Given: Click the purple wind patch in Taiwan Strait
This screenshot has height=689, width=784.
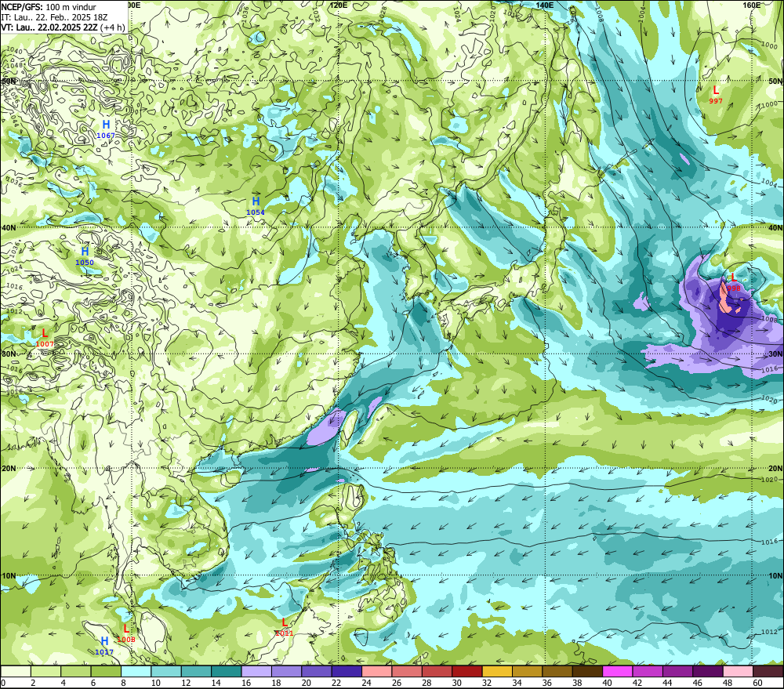Looking at the screenshot, I should pos(326,426).
